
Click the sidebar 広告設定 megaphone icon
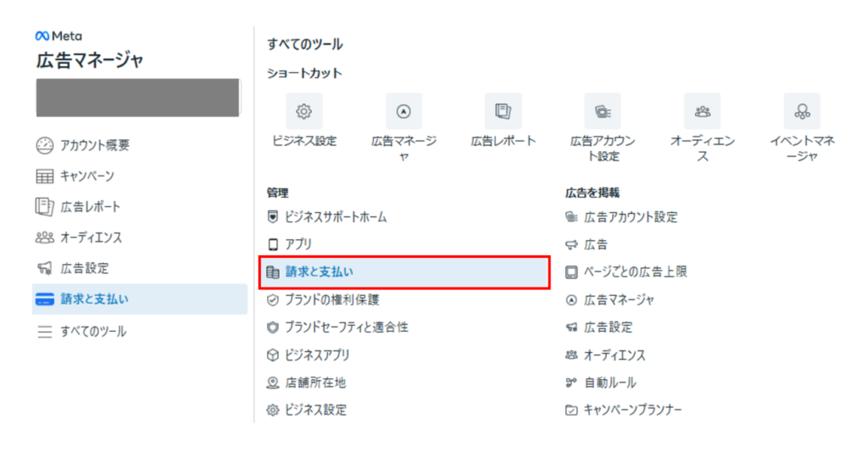44,269
